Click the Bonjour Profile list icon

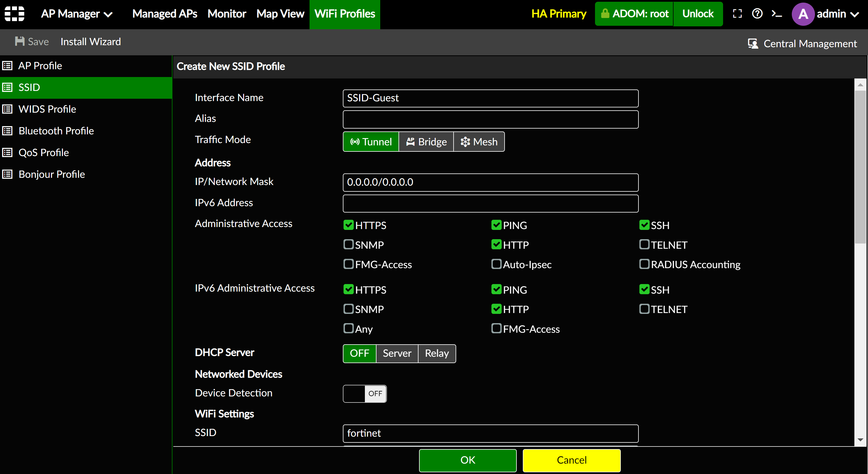click(x=8, y=174)
